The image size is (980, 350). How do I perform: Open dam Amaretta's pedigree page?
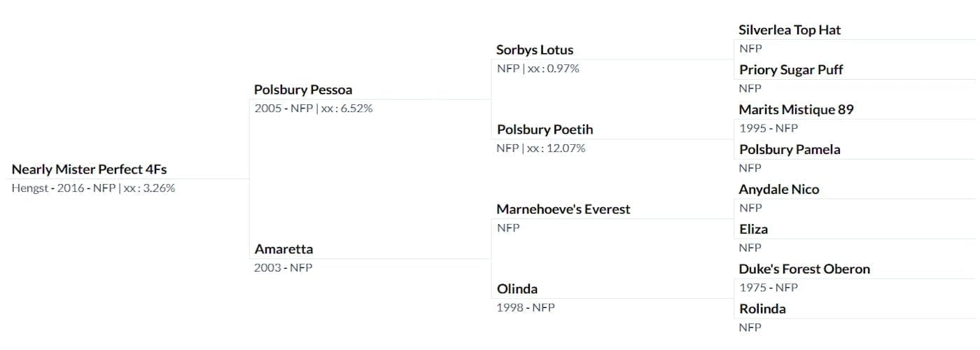pyautogui.click(x=283, y=249)
